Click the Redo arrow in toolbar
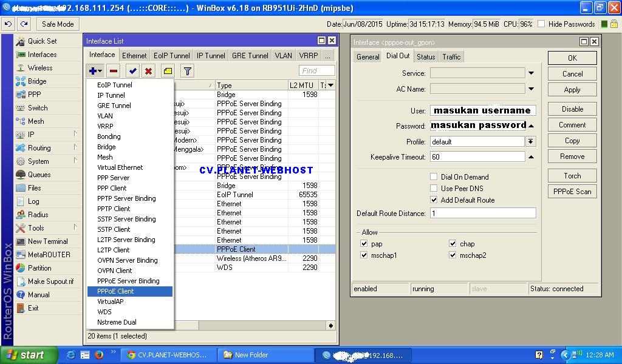This screenshot has height=364, width=622. (x=24, y=24)
